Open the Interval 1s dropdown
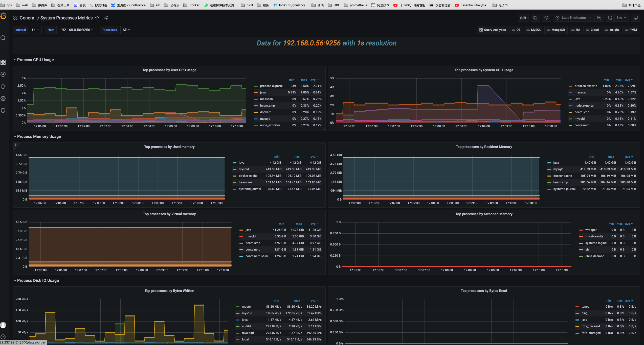The image size is (644, 345). click(35, 30)
